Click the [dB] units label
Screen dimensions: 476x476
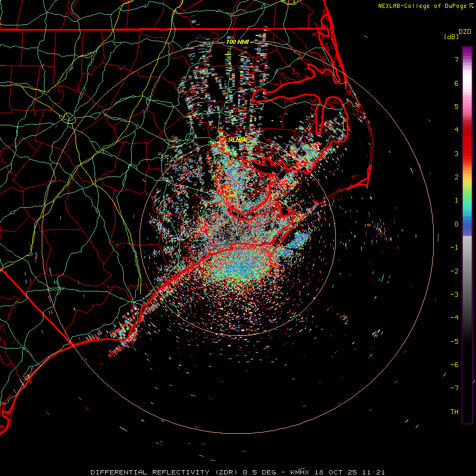click(x=451, y=37)
